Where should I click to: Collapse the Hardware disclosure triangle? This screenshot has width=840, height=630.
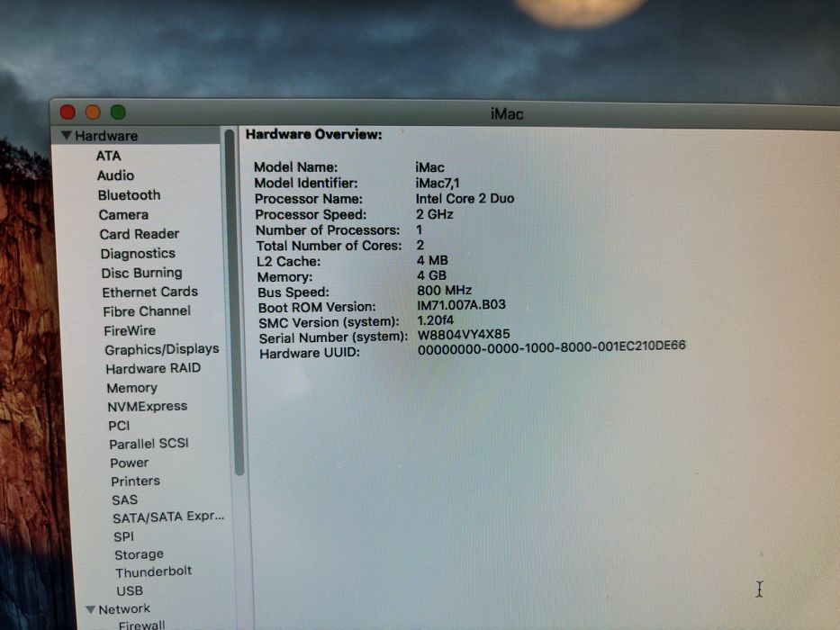pyautogui.click(x=67, y=136)
